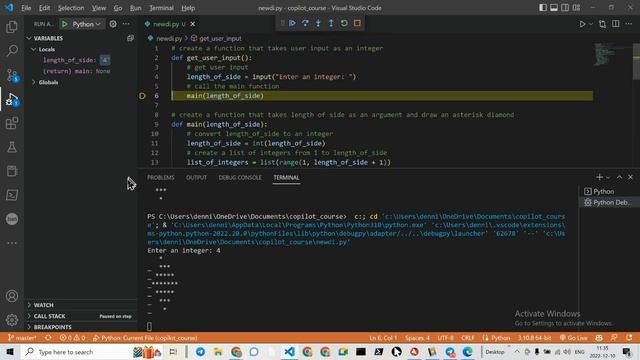Click the debug Step Out button

(x=331, y=23)
